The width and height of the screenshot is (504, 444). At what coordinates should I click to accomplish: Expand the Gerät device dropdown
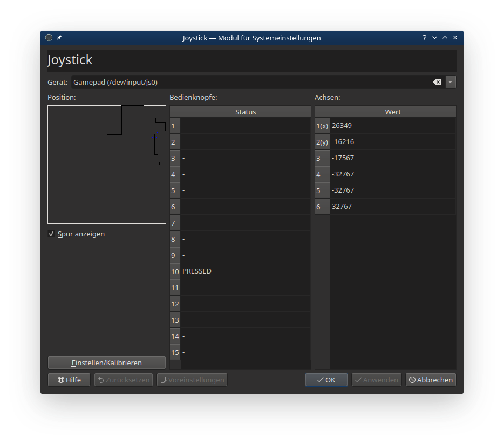click(451, 82)
